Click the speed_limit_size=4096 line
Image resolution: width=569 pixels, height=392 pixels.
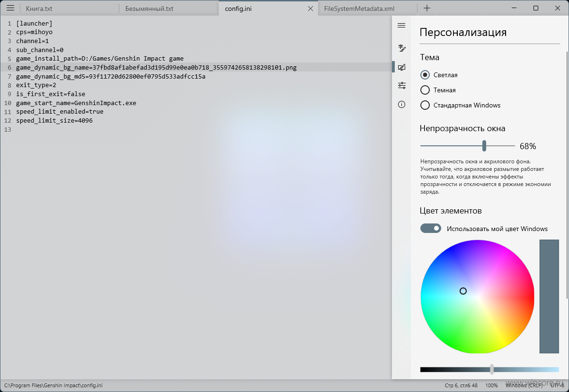pos(54,121)
